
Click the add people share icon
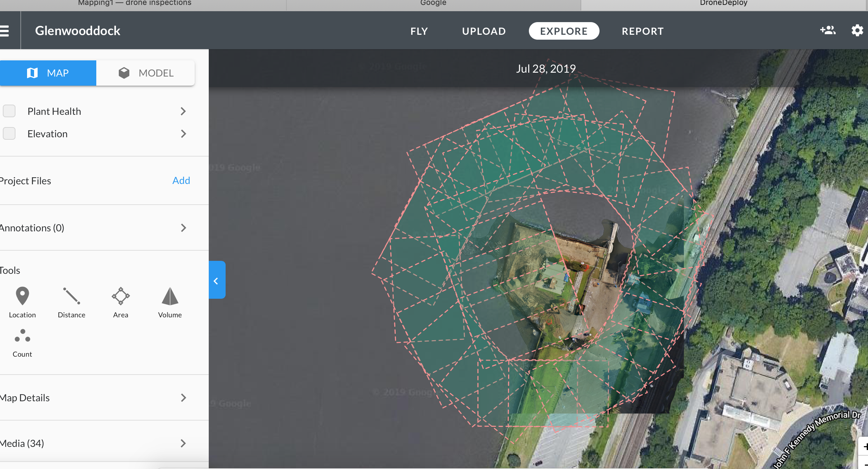(x=828, y=31)
